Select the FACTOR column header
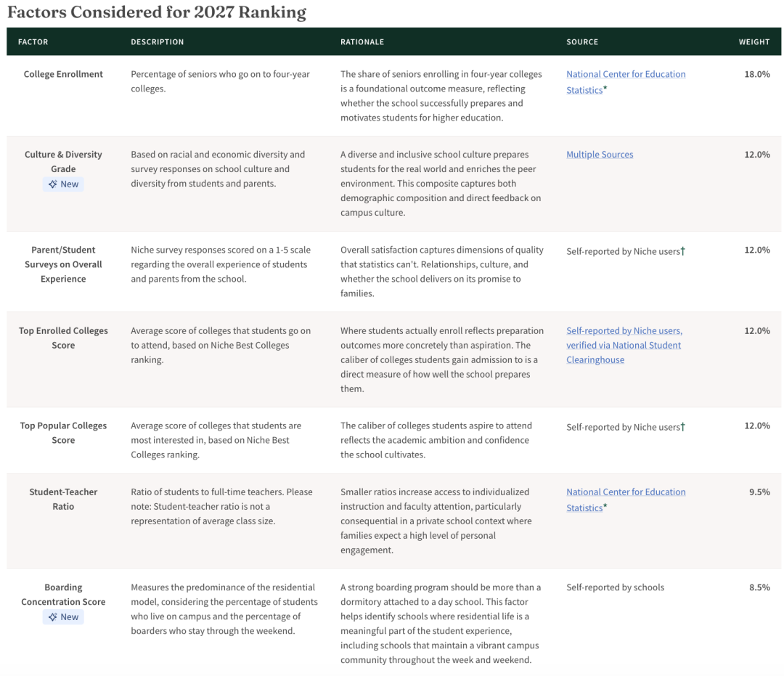Viewport: 784px width, 676px height. (33, 42)
